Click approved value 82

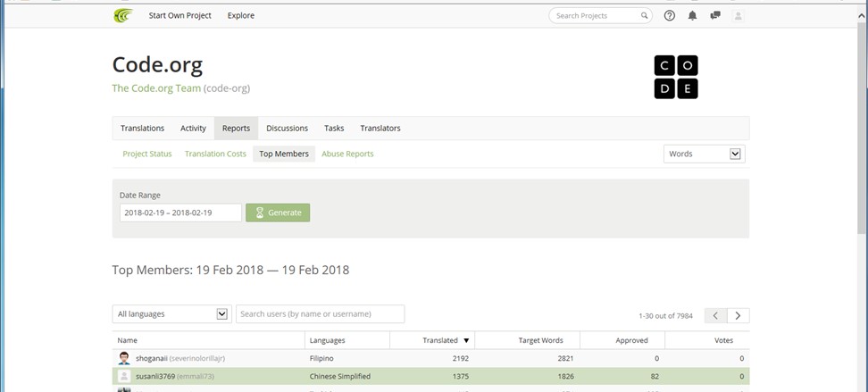pos(655,377)
